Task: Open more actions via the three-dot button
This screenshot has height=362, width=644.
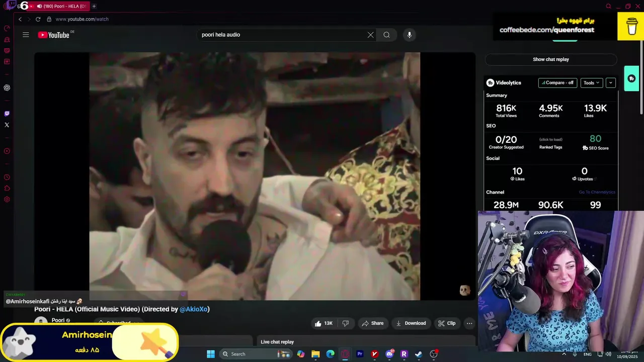Action: pos(469,323)
